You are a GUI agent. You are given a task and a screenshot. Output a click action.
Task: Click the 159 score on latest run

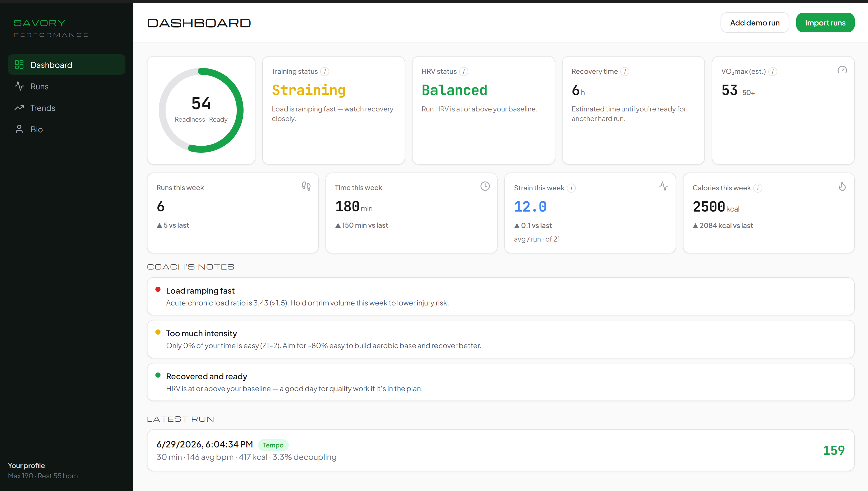tap(834, 450)
